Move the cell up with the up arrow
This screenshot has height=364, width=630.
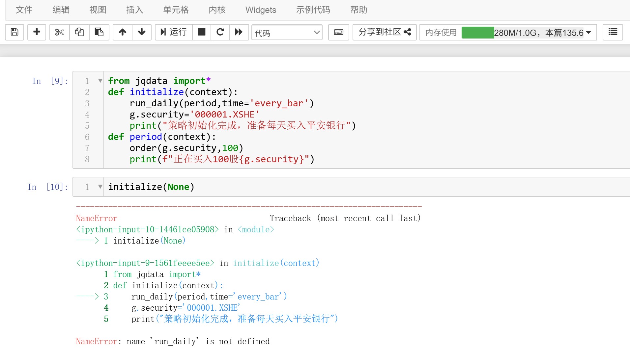(123, 32)
